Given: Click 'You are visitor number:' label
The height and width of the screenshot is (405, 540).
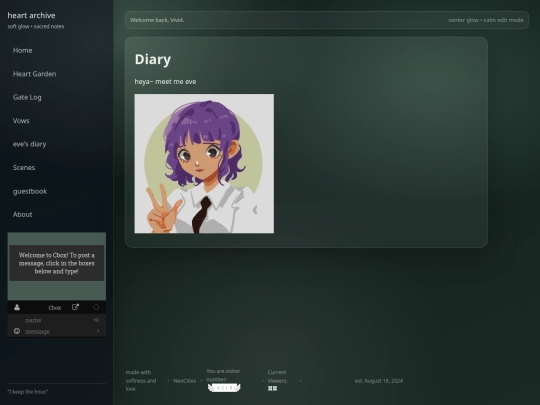Looking at the screenshot, I should 223,375.
